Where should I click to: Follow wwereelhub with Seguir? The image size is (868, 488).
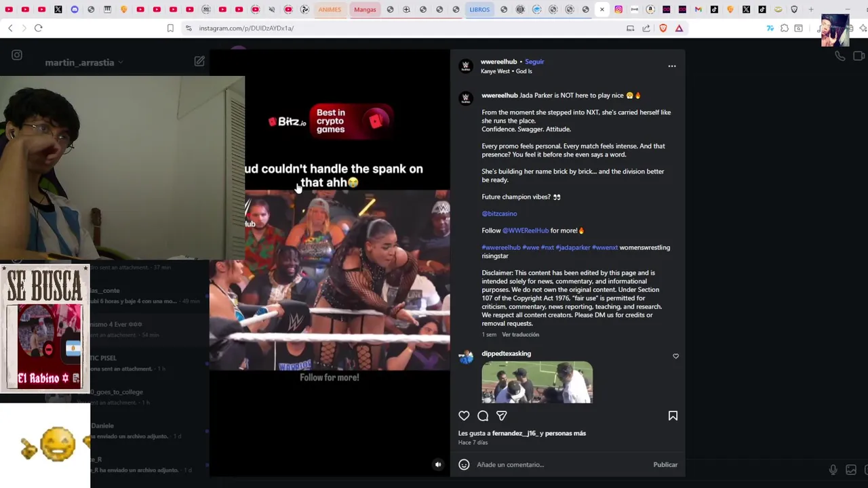pyautogui.click(x=534, y=62)
